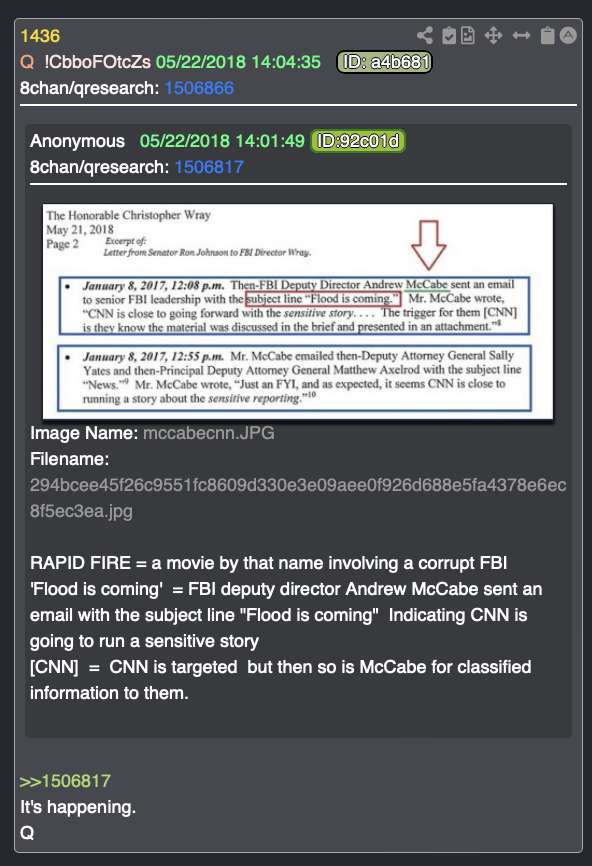Click the mccabecnn.JPG image name

click(x=209, y=433)
